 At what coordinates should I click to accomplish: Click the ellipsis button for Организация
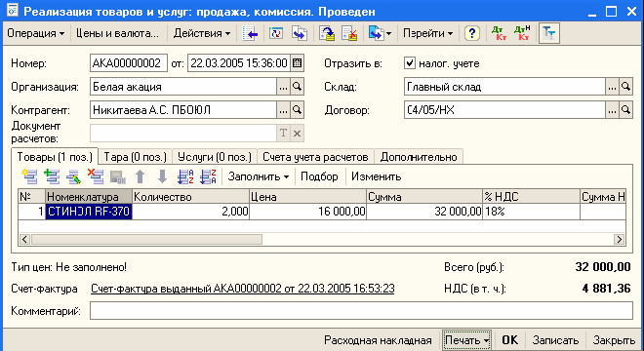283,87
